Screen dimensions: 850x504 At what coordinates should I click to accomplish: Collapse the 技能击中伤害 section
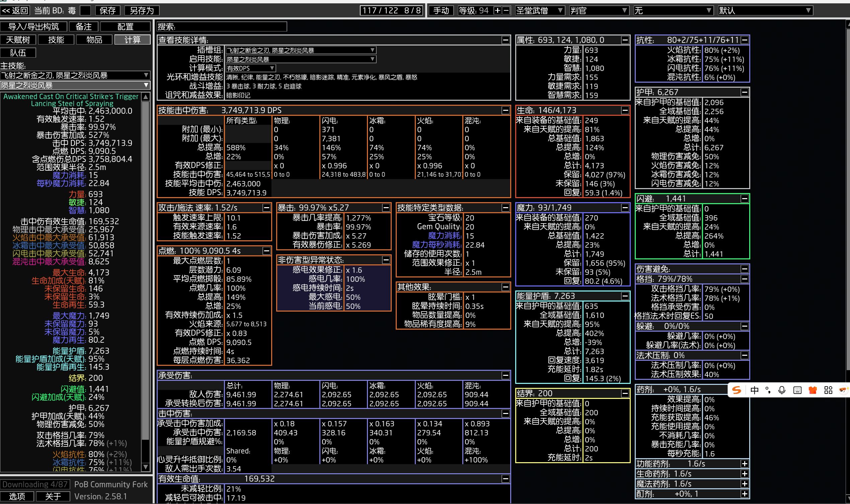(x=505, y=110)
